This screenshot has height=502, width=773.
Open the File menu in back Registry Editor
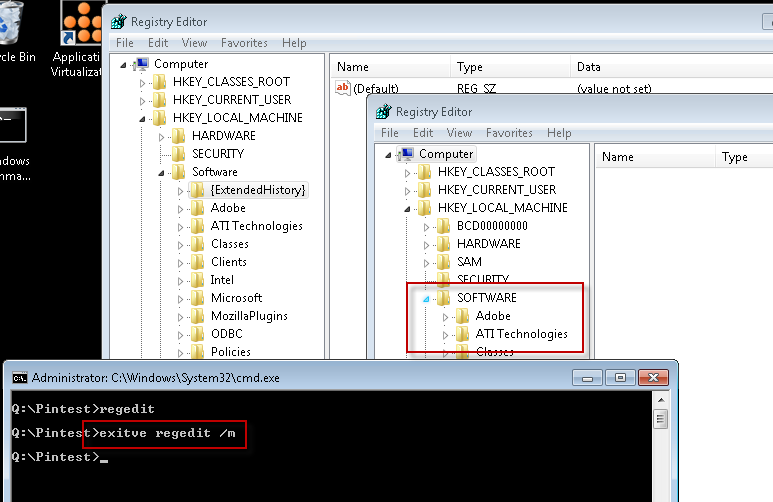(125, 43)
